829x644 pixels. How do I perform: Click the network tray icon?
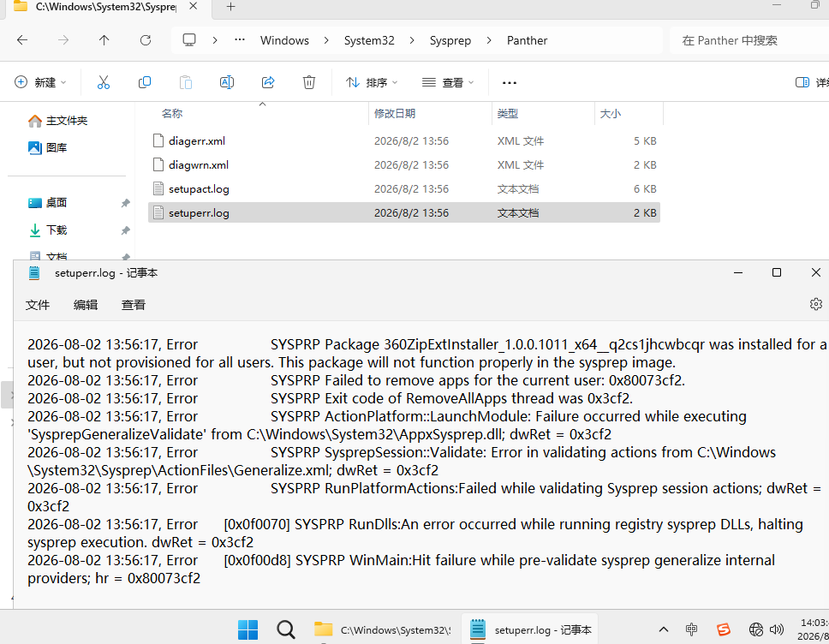click(756, 629)
